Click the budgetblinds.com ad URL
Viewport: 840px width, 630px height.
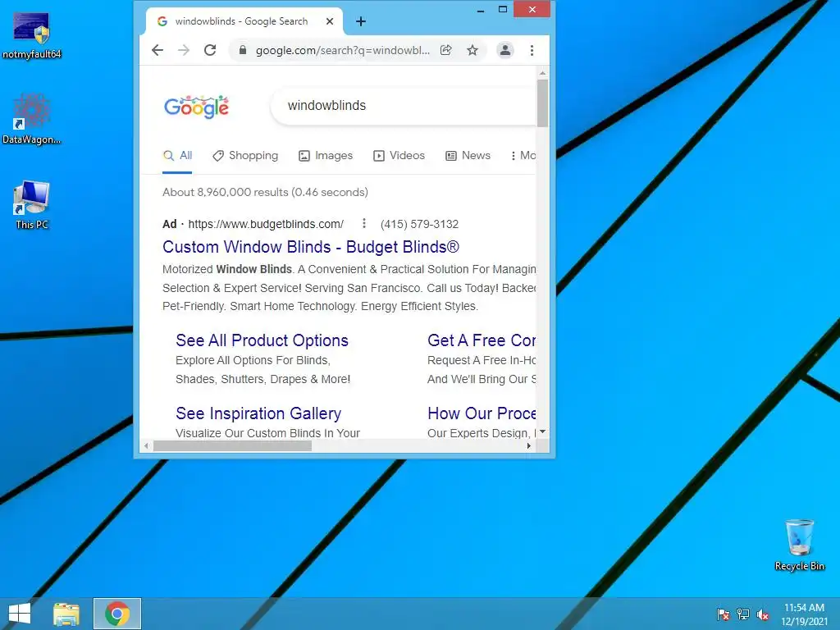tap(266, 224)
